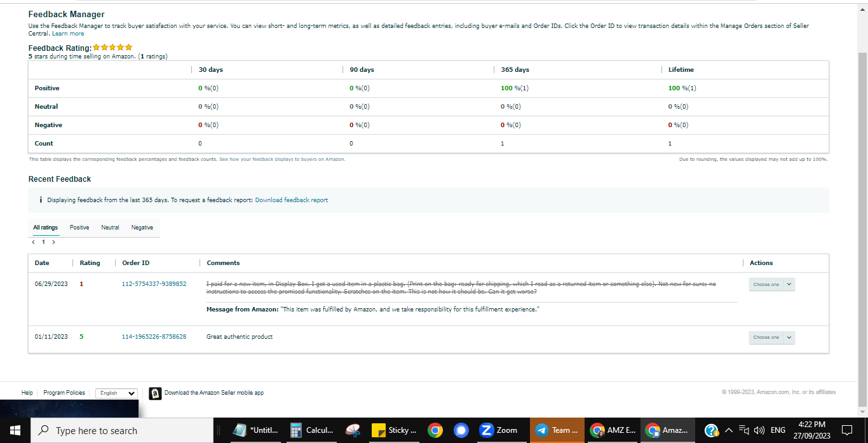Open order 114-1965226-8758628
Image resolution: width=868 pixels, height=443 pixels.
point(154,336)
